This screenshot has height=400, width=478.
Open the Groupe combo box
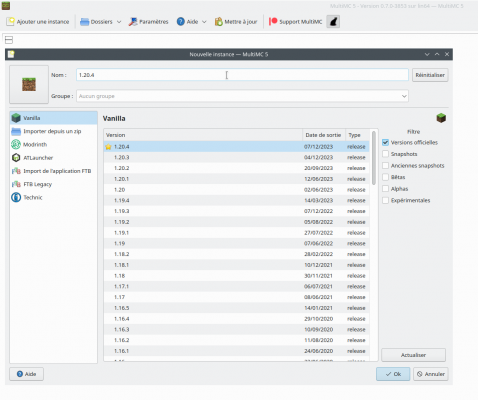click(242, 96)
